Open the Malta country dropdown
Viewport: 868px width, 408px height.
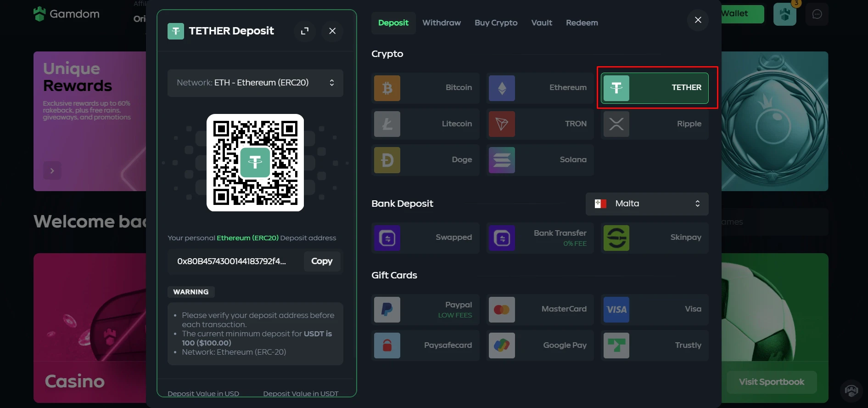click(x=647, y=204)
